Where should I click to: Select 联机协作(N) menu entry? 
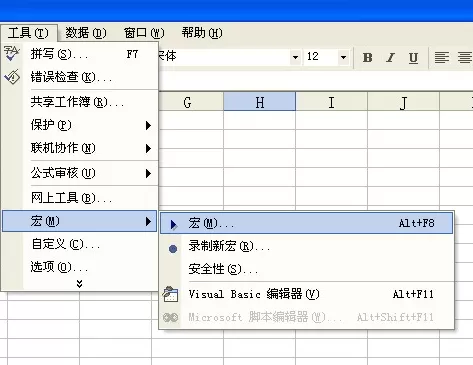click(x=79, y=148)
